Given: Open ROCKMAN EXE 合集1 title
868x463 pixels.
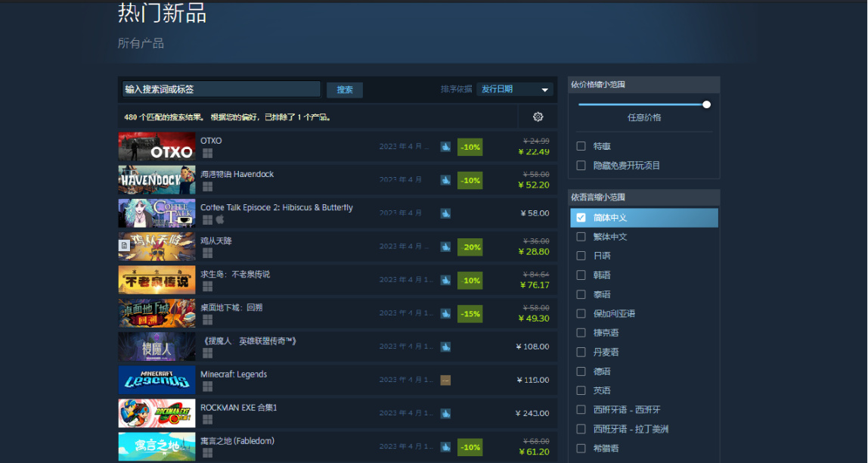Looking at the screenshot, I should coord(239,408).
